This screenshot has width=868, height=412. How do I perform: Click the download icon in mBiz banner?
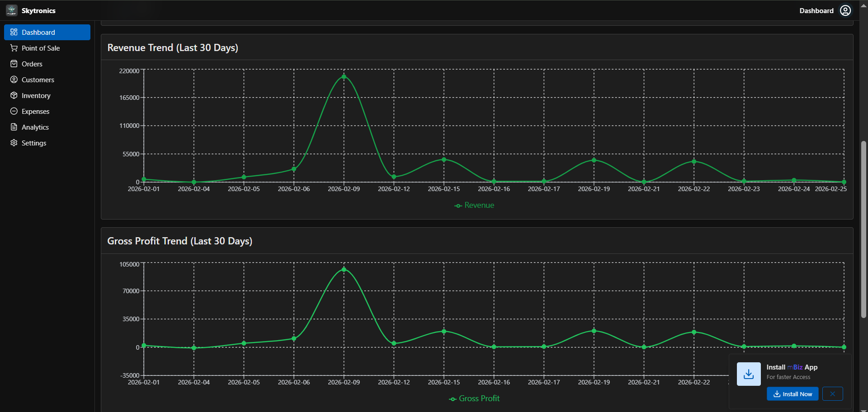tap(748, 374)
